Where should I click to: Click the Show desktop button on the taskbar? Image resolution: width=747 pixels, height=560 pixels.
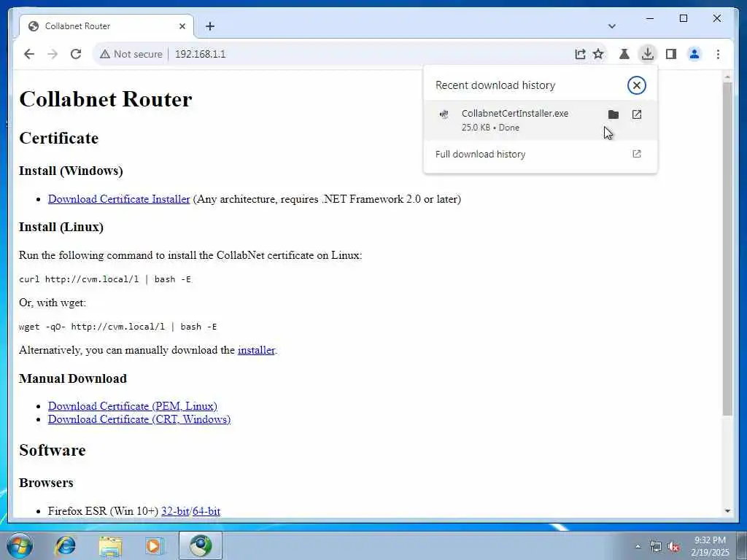coord(743,545)
